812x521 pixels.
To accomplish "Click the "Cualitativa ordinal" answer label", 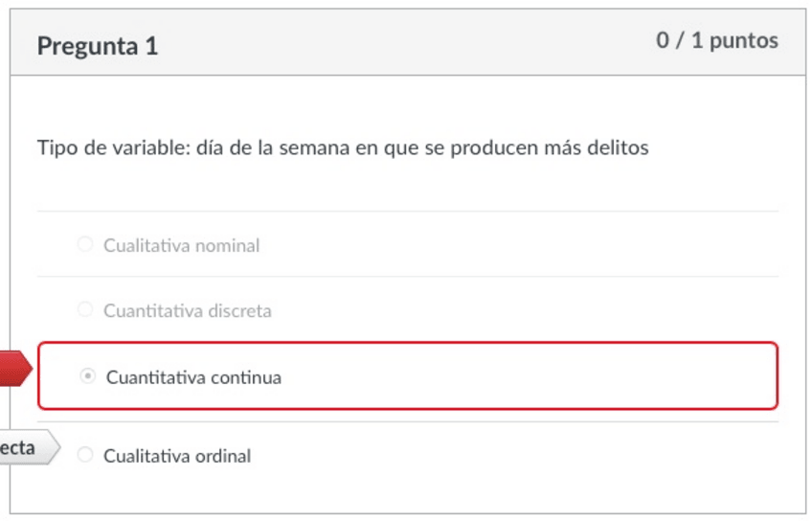I will tap(177, 456).
